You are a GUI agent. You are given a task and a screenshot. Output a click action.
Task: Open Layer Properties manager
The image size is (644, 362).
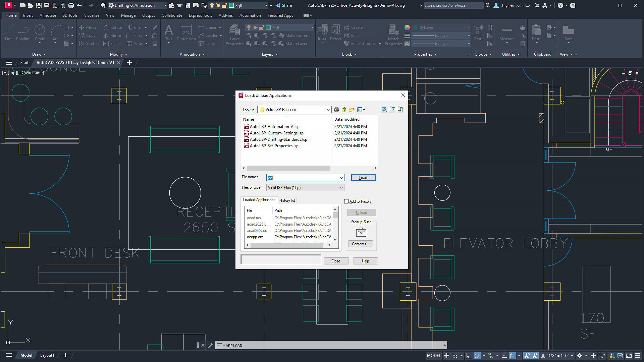coord(234,34)
